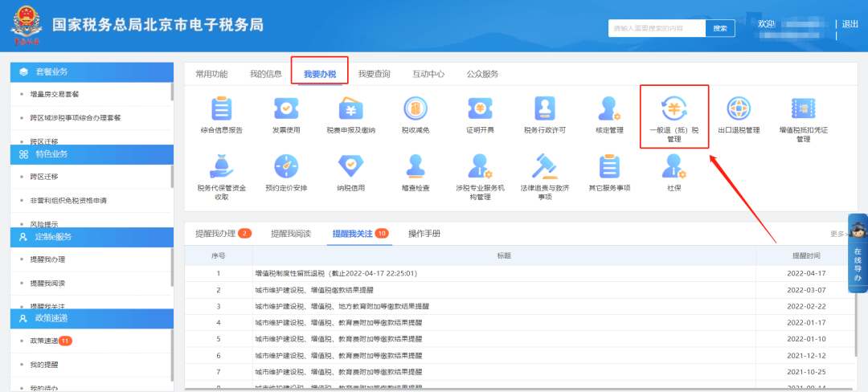Open reminder row mentioning 地方教育附加

point(522,306)
